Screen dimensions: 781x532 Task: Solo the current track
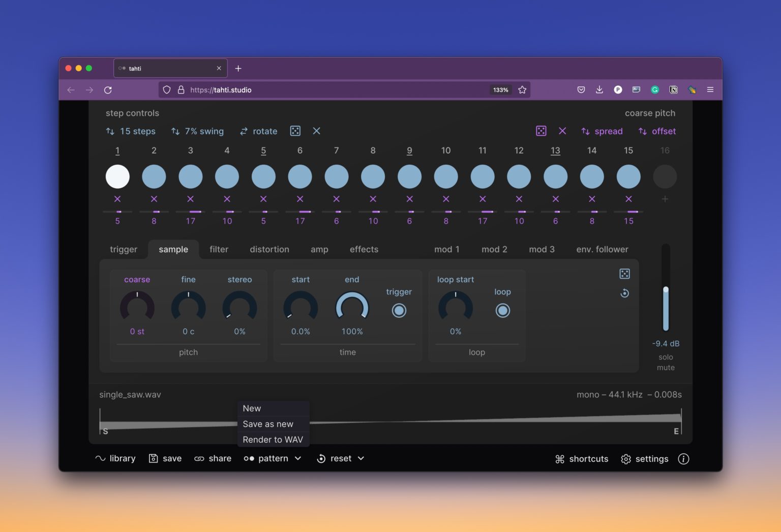click(665, 357)
